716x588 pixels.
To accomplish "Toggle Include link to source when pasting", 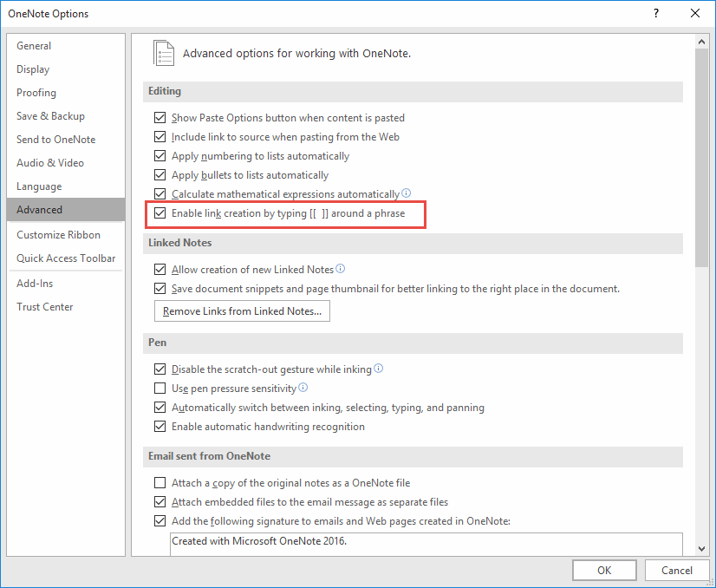I will [x=159, y=137].
